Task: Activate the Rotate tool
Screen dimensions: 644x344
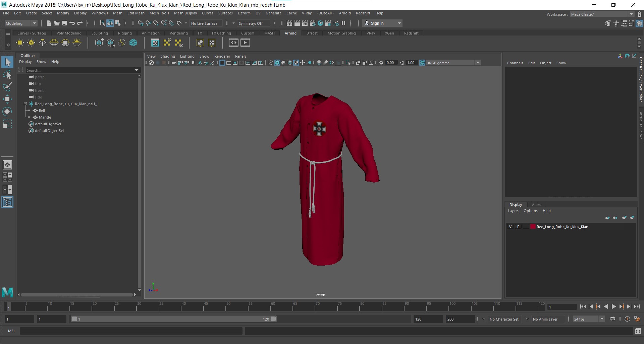Action: pos(7,112)
